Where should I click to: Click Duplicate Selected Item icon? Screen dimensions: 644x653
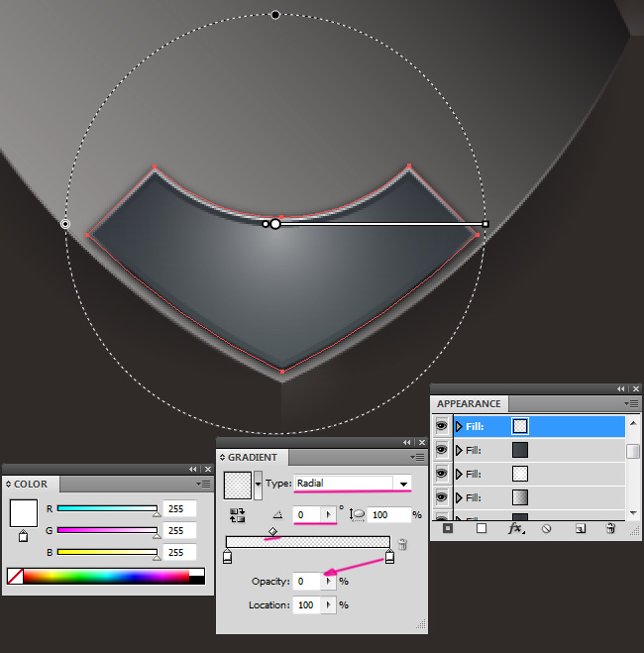[x=579, y=529]
